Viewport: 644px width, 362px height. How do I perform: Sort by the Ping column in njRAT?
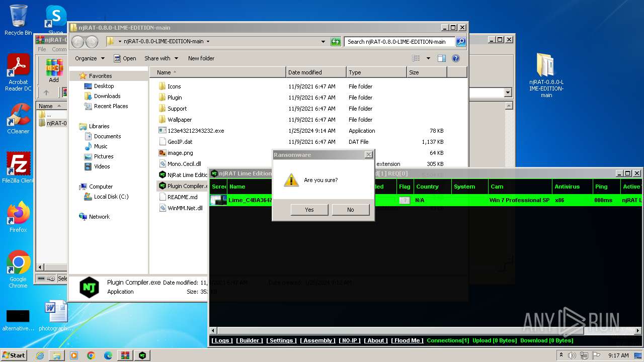click(x=606, y=187)
